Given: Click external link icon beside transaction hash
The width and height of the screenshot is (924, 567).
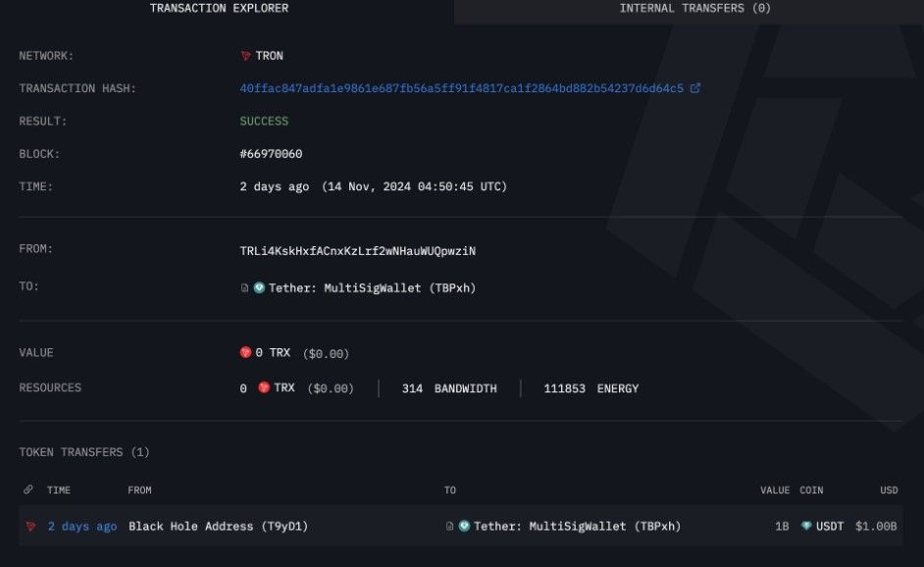Looking at the screenshot, I should point(695,88).
